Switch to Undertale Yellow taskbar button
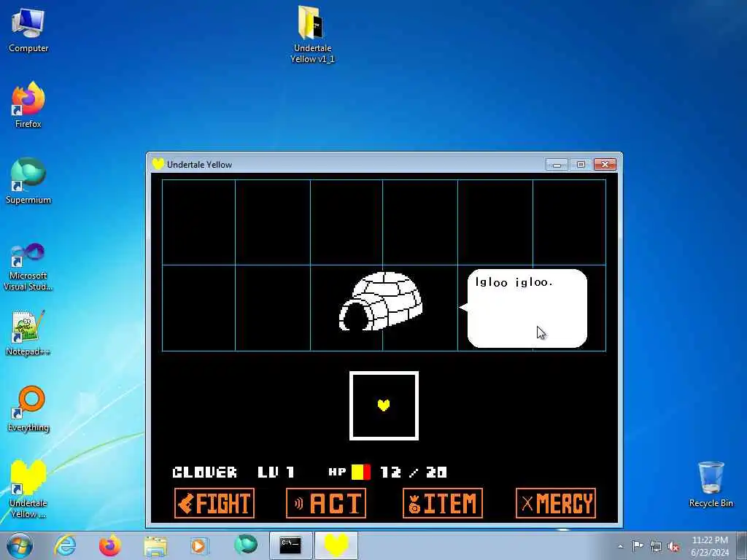The width and height of the screenshot is (747, 560). tap(336, 545)
